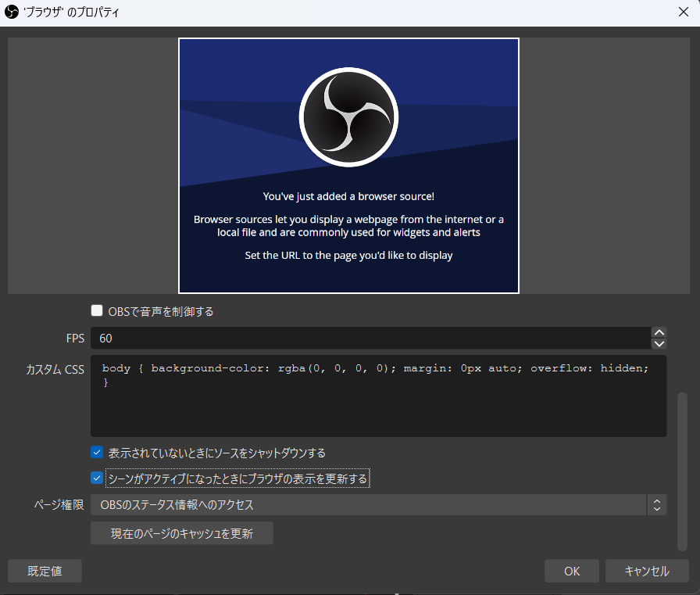
Task: Increase FPS with the up arrow
Action: (659, 332)
